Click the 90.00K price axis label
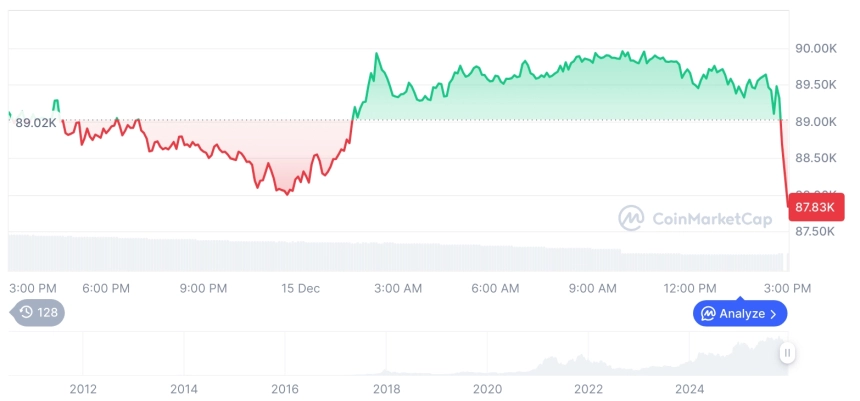This screenshot has width=860, height=401. (x=815, y=48)
